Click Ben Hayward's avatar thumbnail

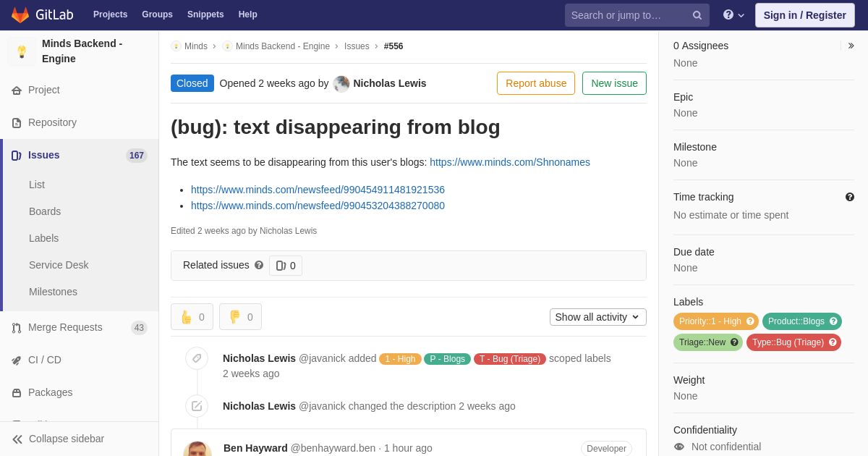pos(197,449)
